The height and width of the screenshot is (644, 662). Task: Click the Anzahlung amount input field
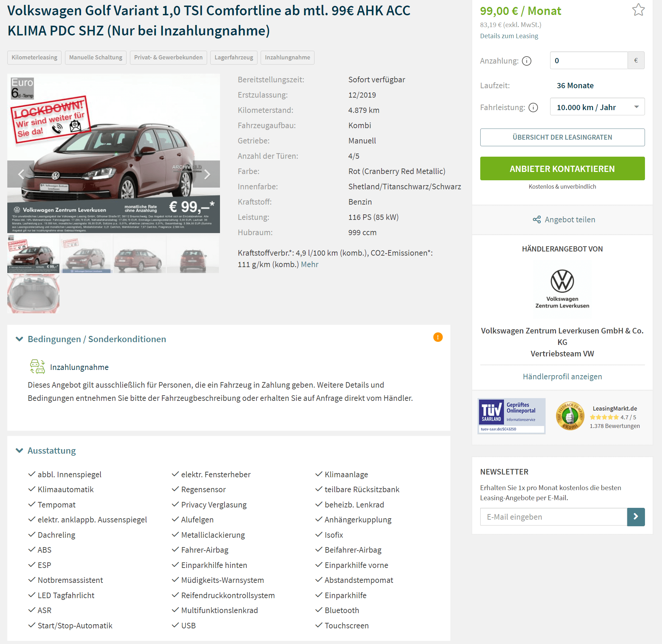588,60
